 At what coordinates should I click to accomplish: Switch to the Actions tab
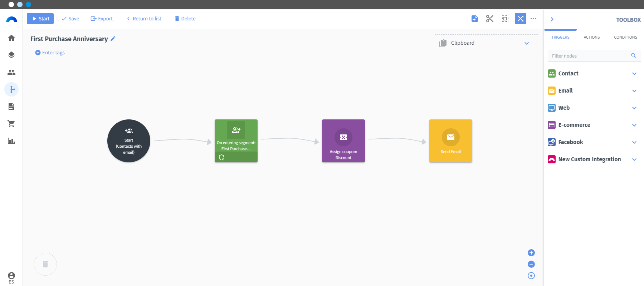coord(592,37)
